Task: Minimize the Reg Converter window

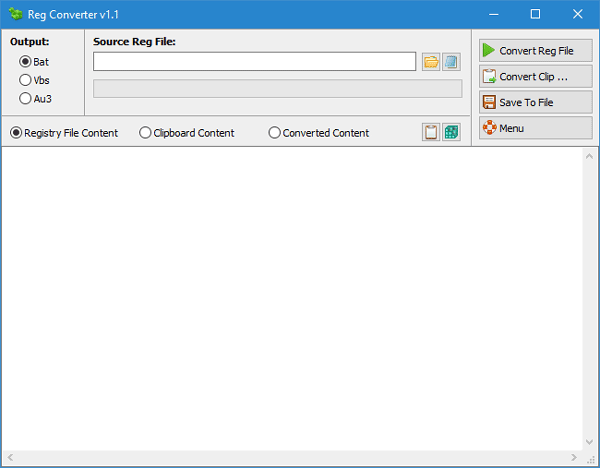Action: click(494, 15)
